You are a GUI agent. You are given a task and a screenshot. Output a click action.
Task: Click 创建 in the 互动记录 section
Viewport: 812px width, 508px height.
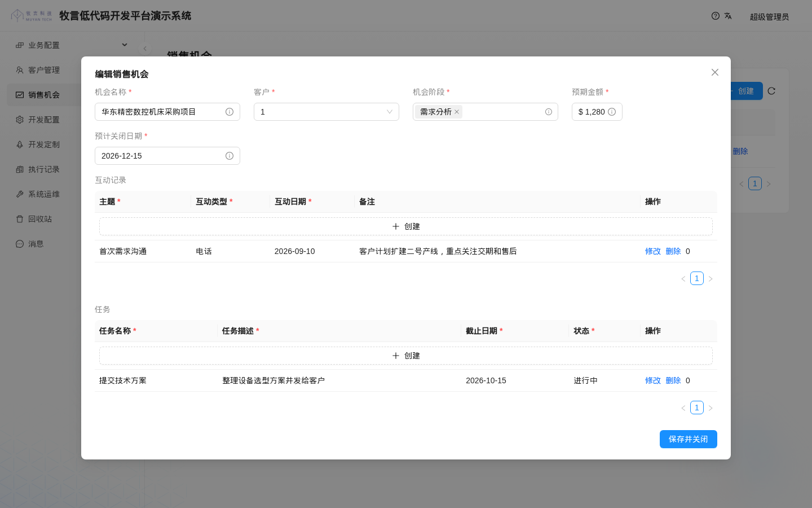[406, 226]
